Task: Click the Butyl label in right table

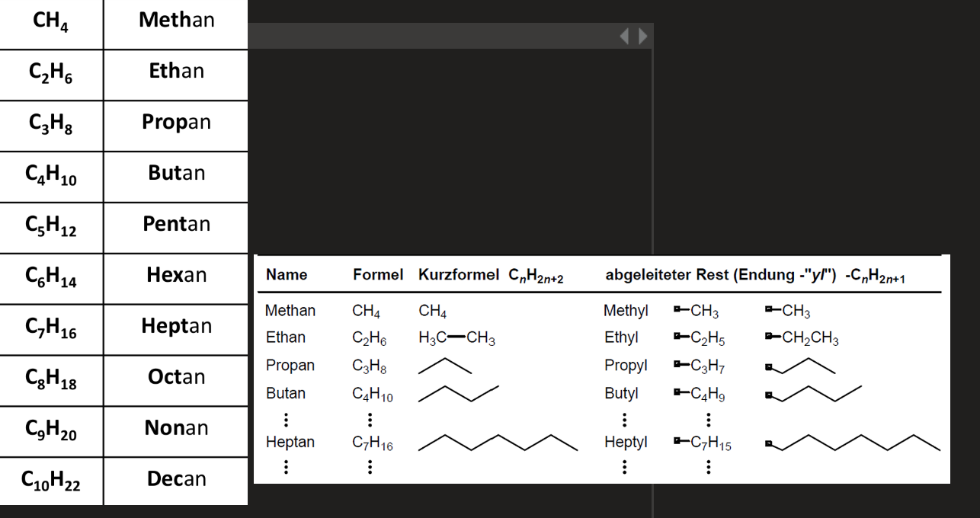Action: coord(621,394)
